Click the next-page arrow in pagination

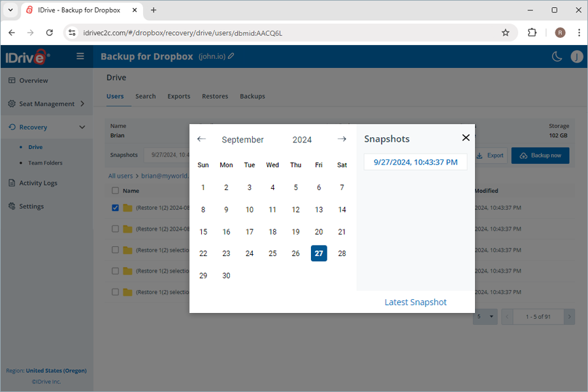(568, 316)
